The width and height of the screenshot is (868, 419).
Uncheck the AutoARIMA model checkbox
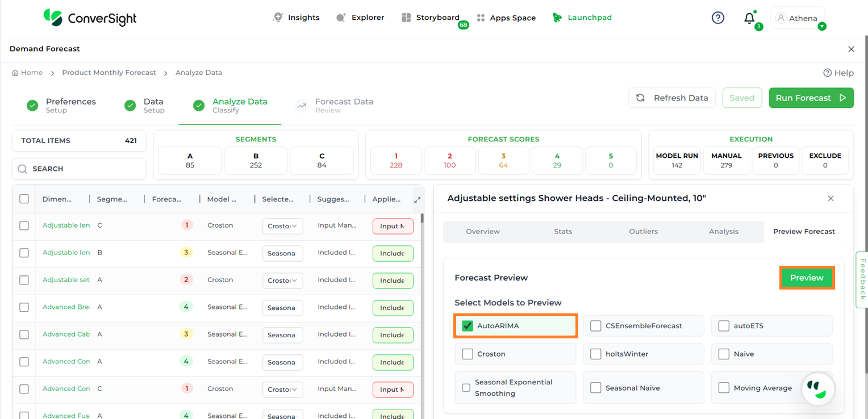point(468,326)
